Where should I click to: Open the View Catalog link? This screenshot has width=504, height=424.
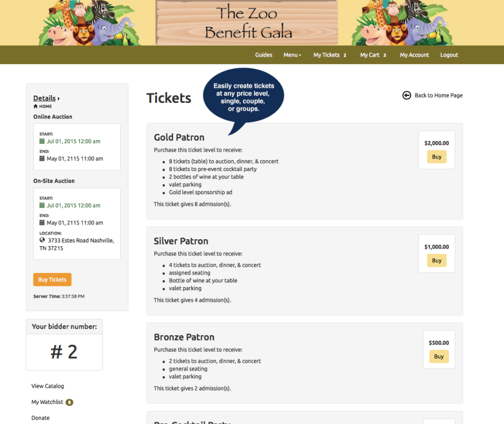[47, 386]
